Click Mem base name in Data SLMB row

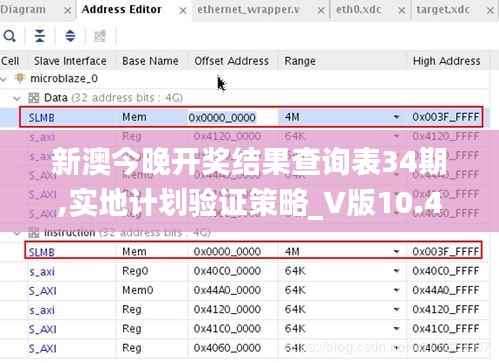click(x=134, y=117)
